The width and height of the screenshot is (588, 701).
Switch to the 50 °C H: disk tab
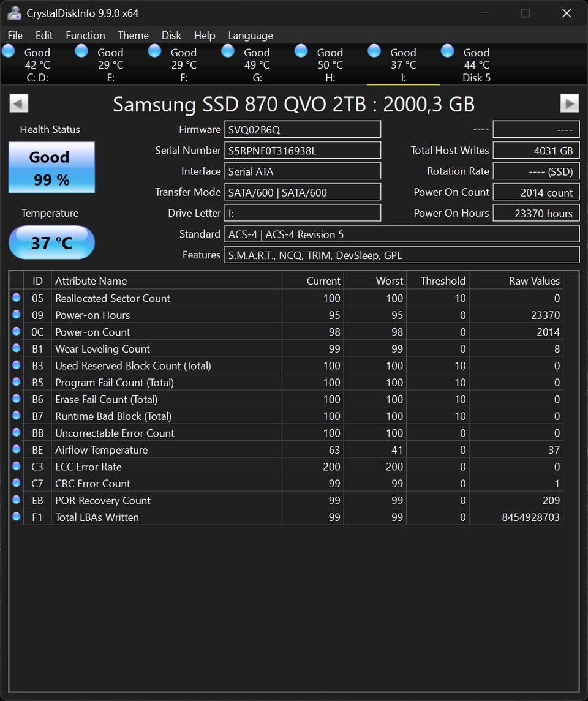[x=330, y=65]
